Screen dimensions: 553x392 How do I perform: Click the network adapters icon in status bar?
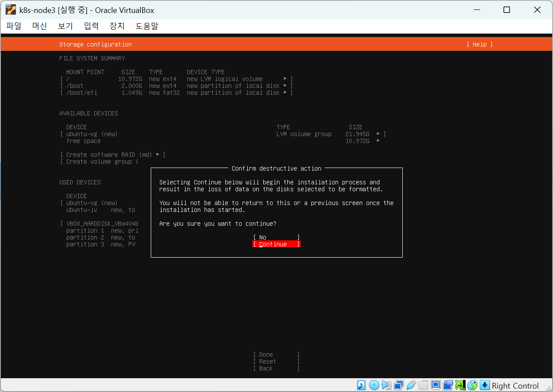399,385
